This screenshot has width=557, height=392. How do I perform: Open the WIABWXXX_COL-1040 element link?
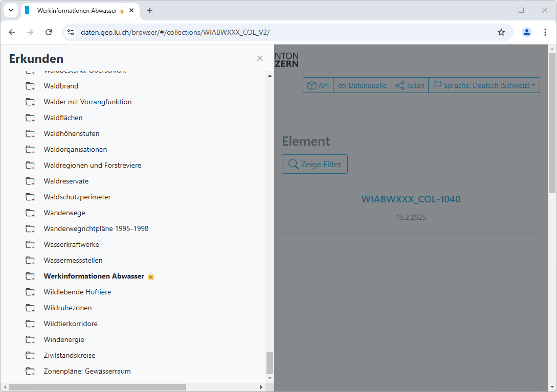click(x=411, y=199)
